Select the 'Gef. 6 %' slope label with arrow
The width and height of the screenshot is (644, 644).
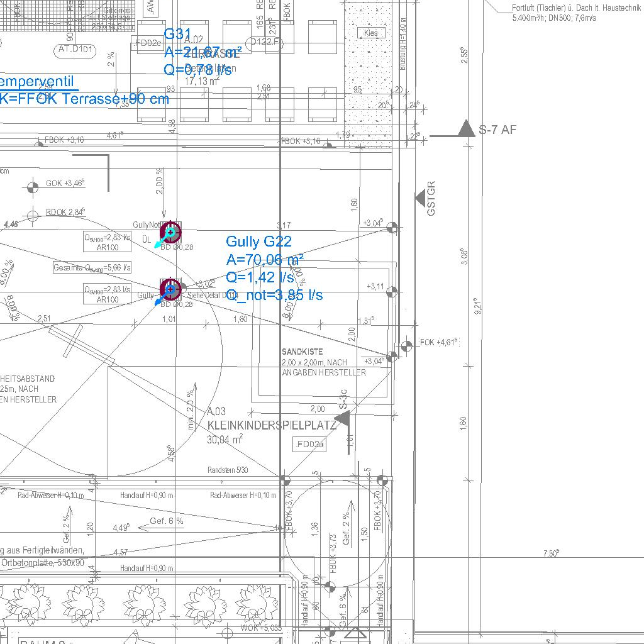pyautogui.click(x=161, y=524)
